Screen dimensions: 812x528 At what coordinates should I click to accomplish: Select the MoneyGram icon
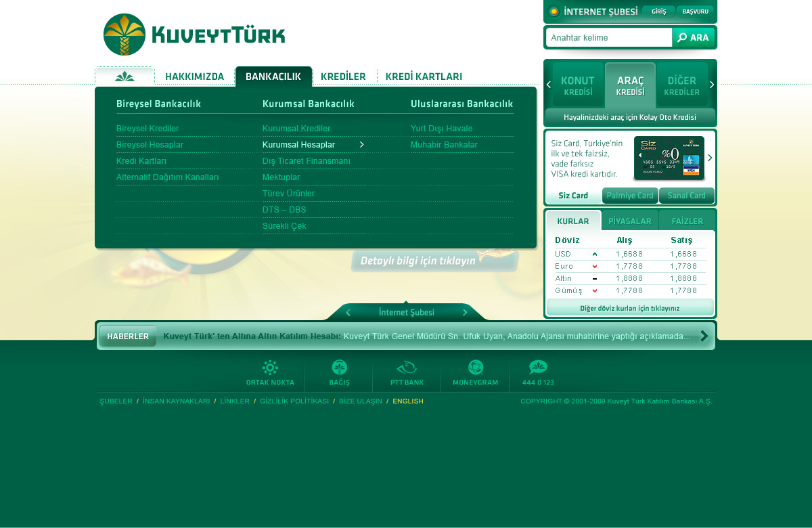click(476, 368)
